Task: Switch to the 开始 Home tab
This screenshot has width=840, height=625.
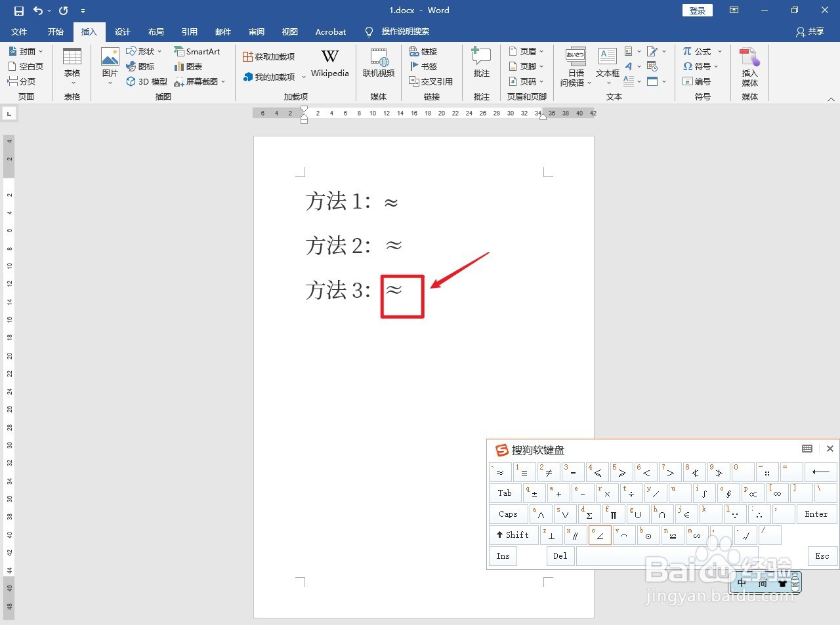Action: pos(56,31)
